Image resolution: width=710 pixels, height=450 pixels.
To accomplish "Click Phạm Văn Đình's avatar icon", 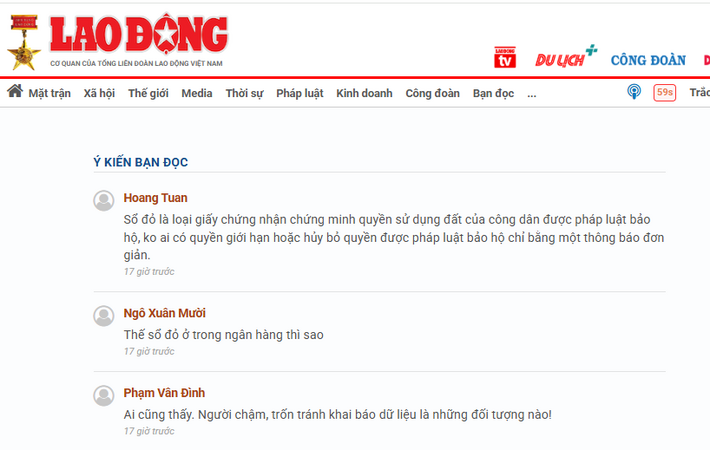I will 104,396.
